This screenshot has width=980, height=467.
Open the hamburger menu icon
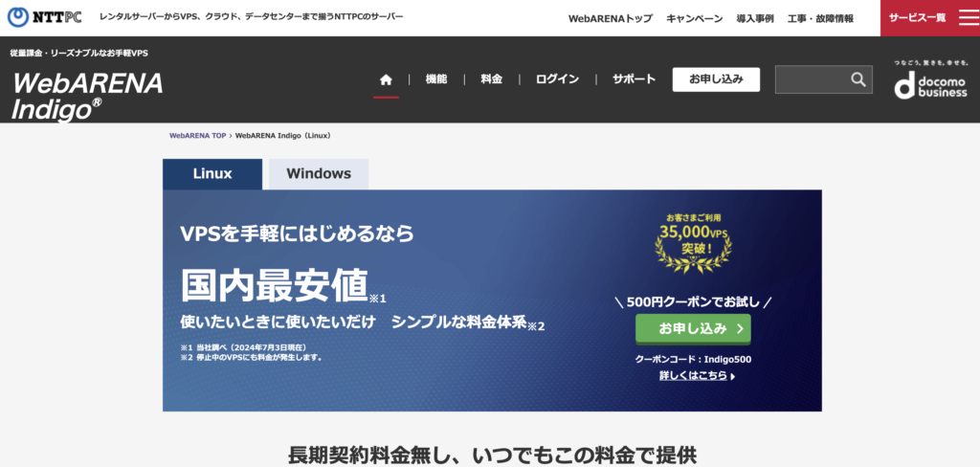pyautogui.click(x=969, y=17)
